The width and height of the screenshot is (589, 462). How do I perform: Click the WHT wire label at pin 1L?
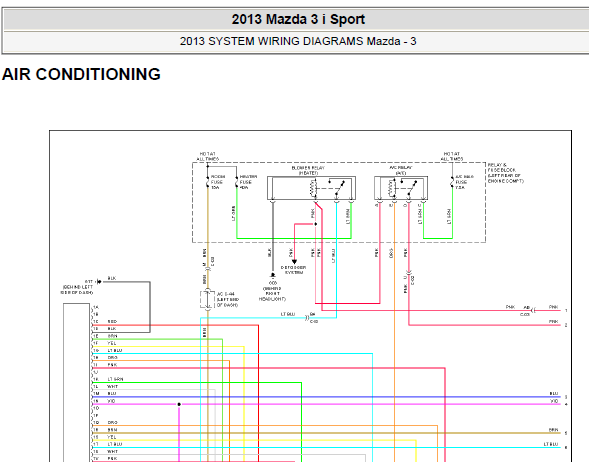point(112,387)
